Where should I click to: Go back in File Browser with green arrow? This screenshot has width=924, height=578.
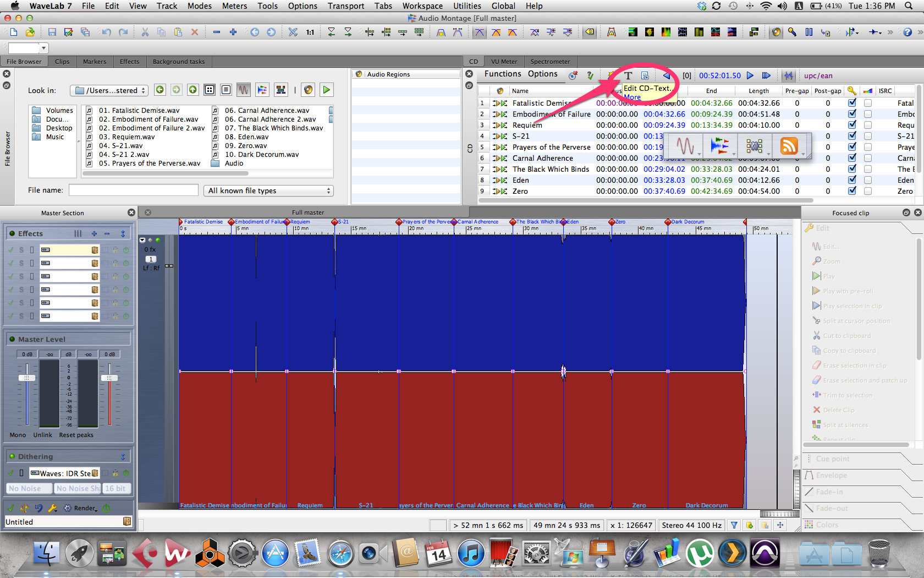159,90
